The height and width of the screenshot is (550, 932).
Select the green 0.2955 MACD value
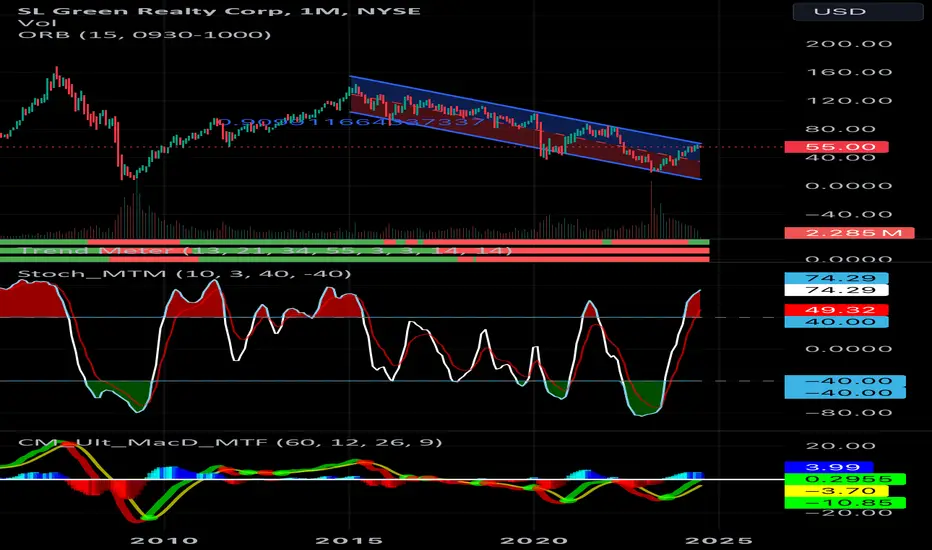click(845, 479)
